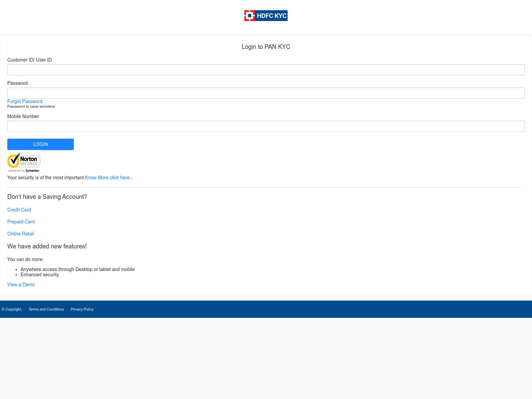Screen dimensions: 532x399
Task: Click the LOGIN button
Action: tap(41, 144)
